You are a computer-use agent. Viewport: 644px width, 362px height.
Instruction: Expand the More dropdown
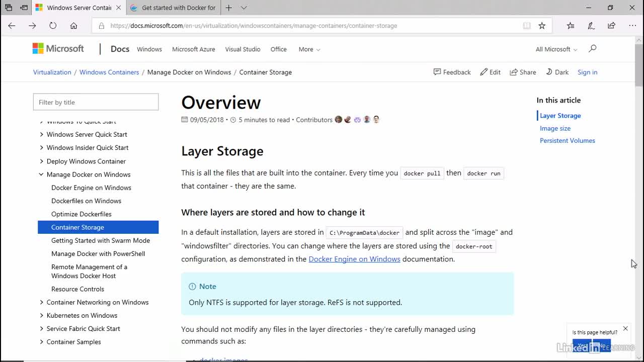pos(309,49)
